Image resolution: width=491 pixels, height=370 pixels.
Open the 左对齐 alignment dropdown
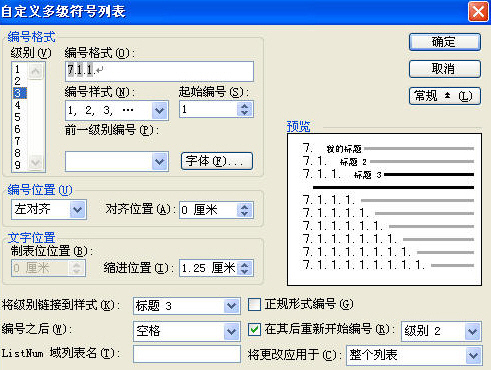78,210
